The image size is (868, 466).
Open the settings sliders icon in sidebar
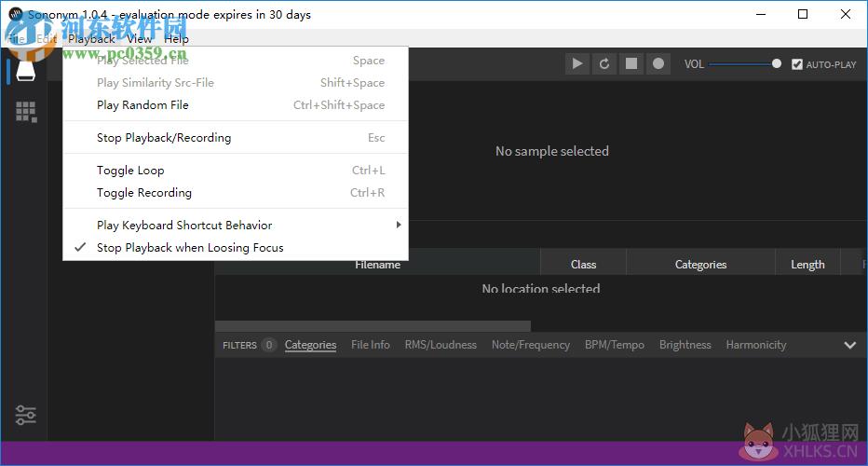tap(25, 415)
